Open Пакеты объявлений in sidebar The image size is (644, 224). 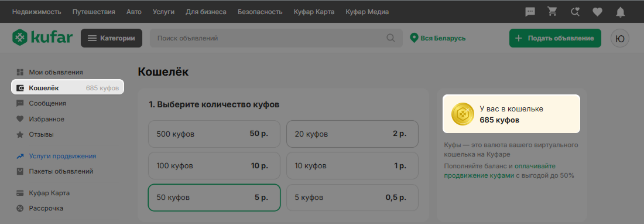pos(61,171)
